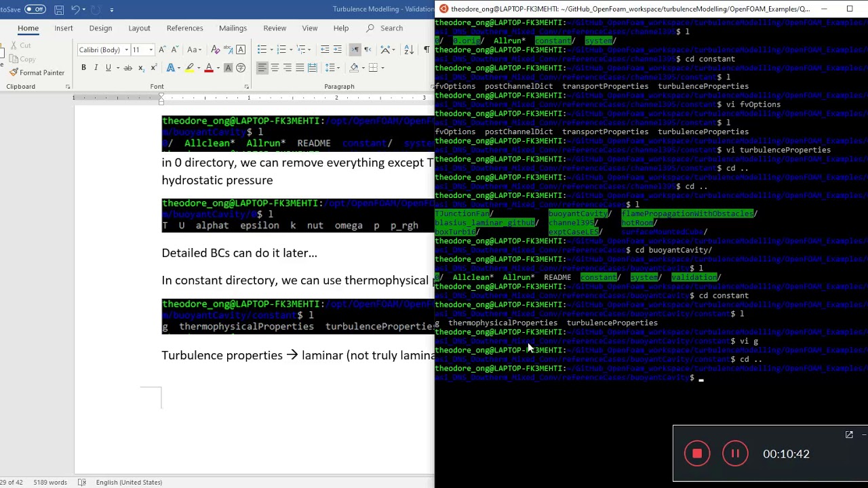Open the Asian Layout menu
Screen dimensions: 868x488
387,49
